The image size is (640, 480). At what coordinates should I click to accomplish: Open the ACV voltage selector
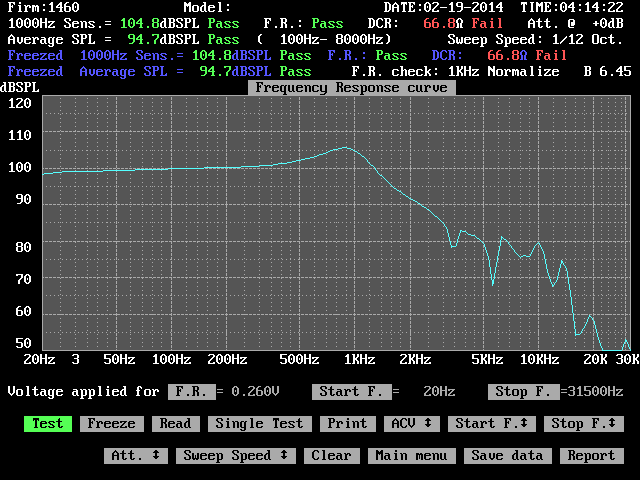point(411,424)
